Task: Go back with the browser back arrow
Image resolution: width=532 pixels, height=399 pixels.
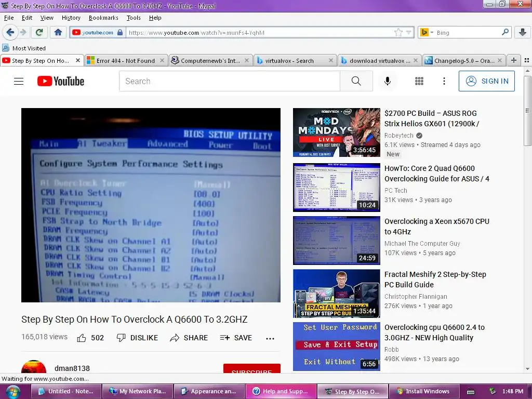Action: 10,32
